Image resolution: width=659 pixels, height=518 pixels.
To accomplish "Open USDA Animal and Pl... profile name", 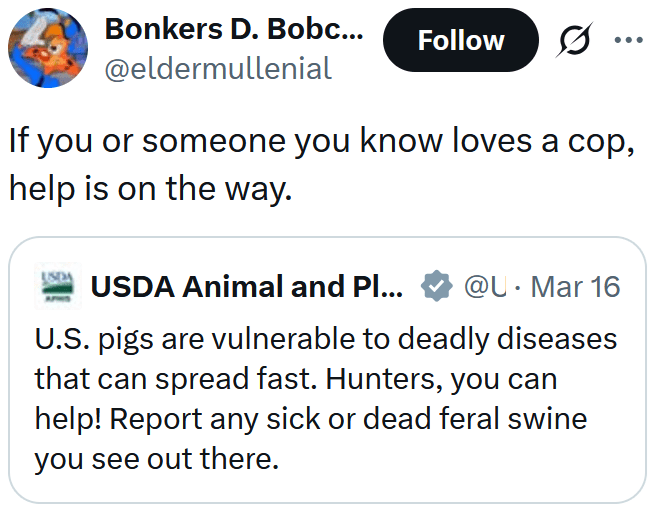I will tap(246, 287).
